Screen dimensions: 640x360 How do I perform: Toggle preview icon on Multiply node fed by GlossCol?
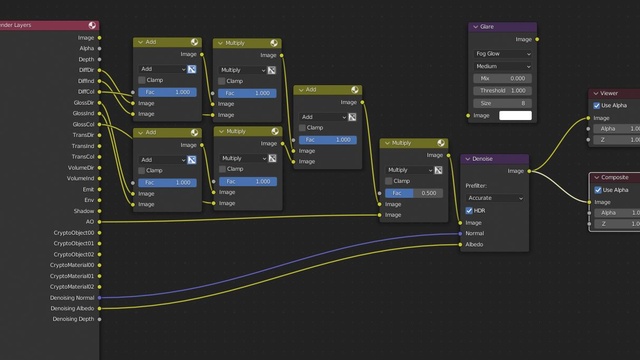click(x=275, y=131)
